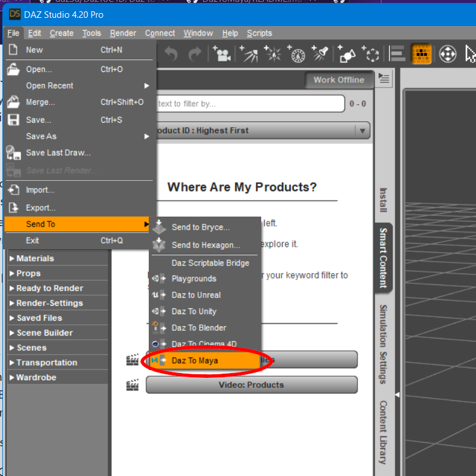This screenshot has height=476, width=476.
Task: Switch to the Install side tab
Action: 384,200
